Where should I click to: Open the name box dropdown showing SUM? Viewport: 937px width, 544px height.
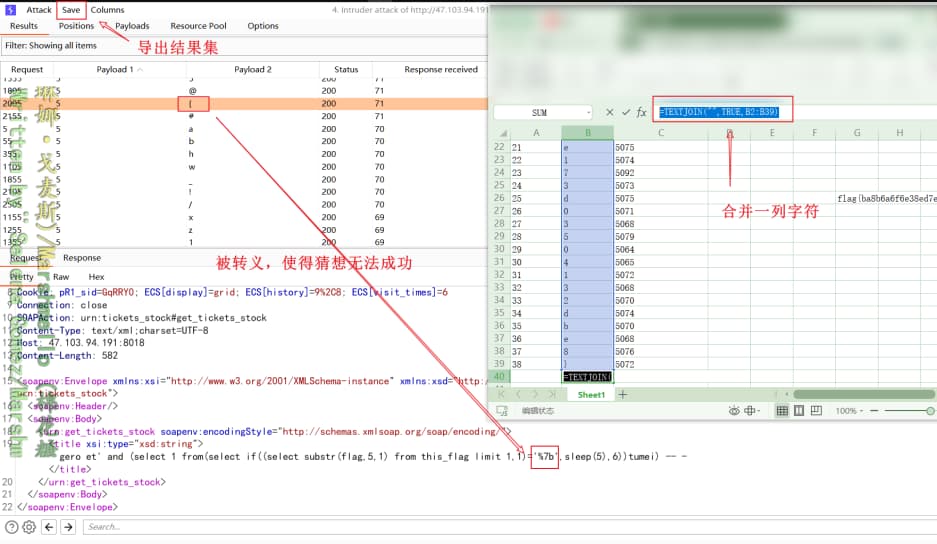pyautogui.click(x=589, y=112)
